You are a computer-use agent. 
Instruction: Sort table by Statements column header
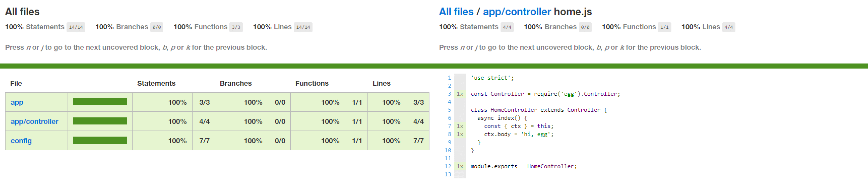156,83
